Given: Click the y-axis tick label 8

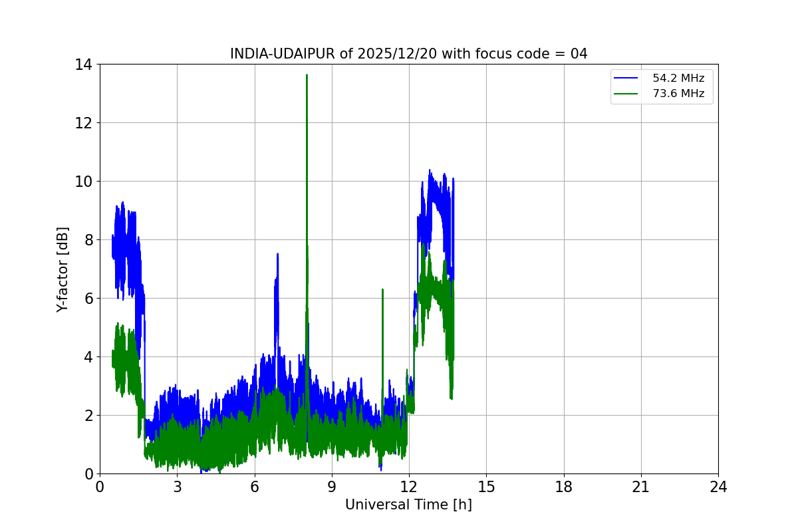Looking at the screenshot, I should 87,240.
